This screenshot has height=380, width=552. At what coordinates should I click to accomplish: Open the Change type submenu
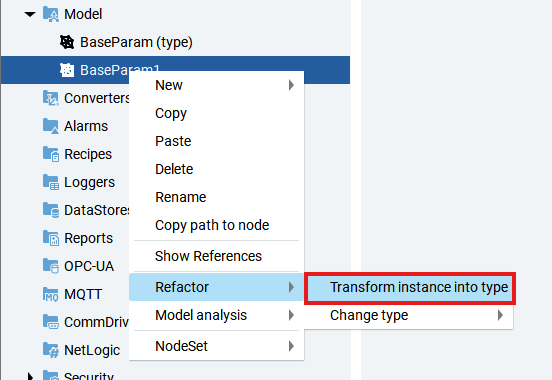pyautogui.click(x=410, y=315)
